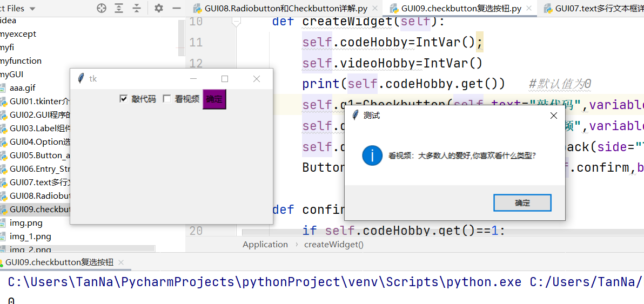
Task: Select the GUI09.checkbutton复选按钮 run tab
Action: pyautogui.click(x=59, y=263)
